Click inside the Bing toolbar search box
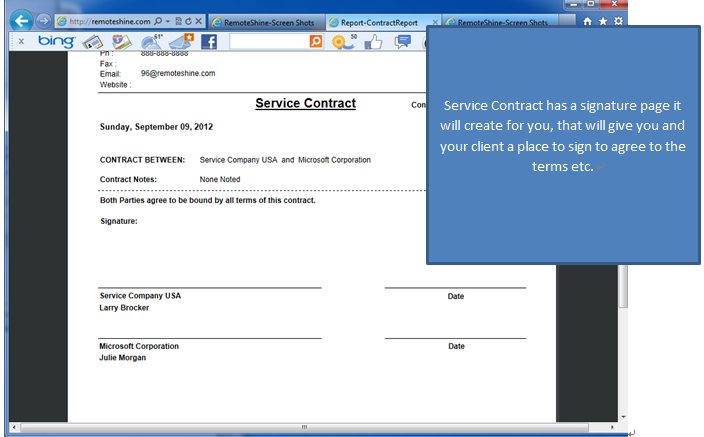Screen dimensions: 704x437 (268, 42)
